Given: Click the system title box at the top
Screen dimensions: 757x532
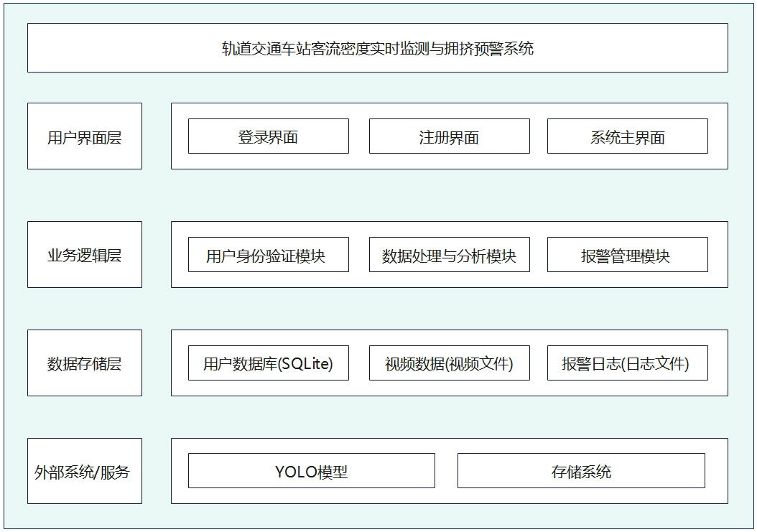Looking at the screenshot, I should [x=377, y=48].
